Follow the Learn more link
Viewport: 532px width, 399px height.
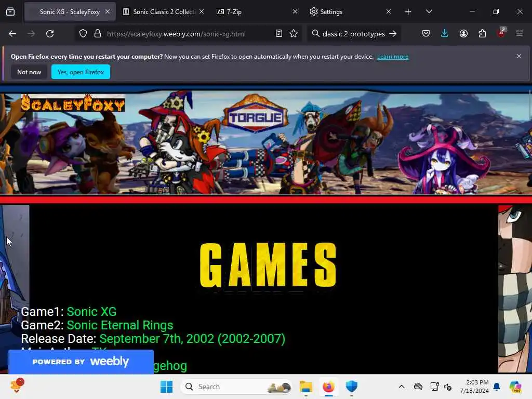(393, 57)
